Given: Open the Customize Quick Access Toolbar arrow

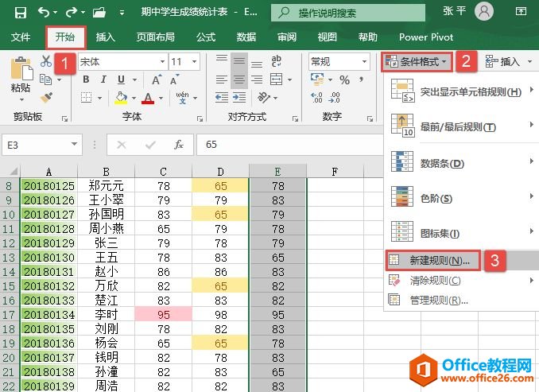Looking at the screenshot, I should point(122,13).
